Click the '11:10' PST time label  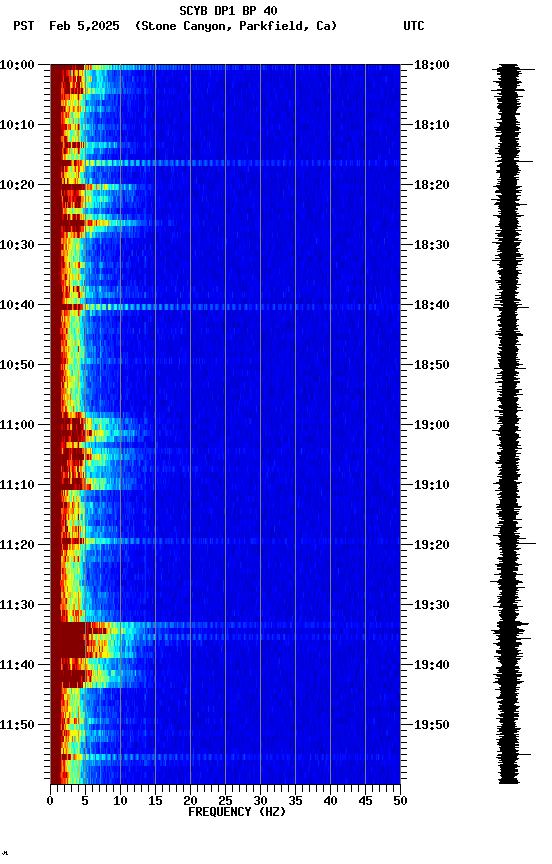[17, 485]
